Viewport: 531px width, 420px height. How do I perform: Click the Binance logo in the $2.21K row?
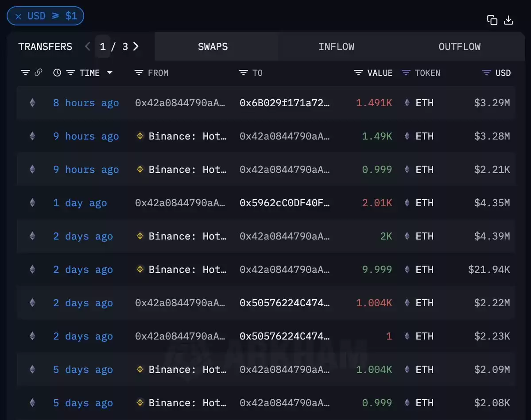pos(140,169)
